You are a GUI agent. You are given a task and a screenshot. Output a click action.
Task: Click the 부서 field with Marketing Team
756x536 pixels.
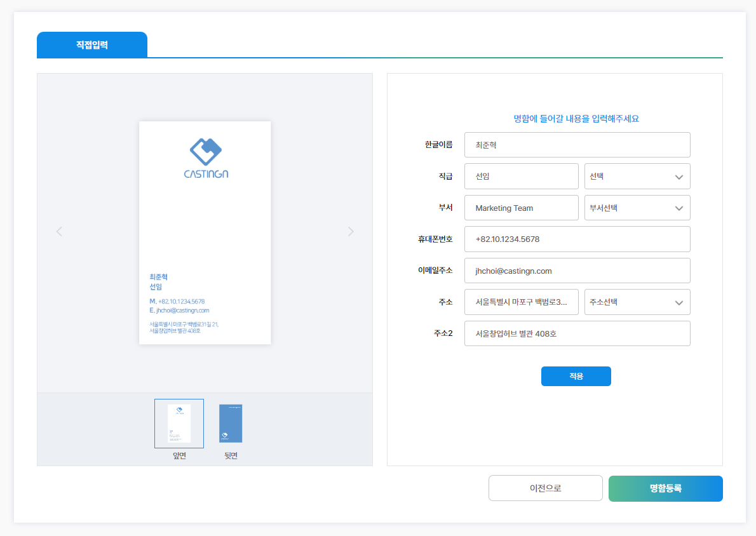coord(521,208)
